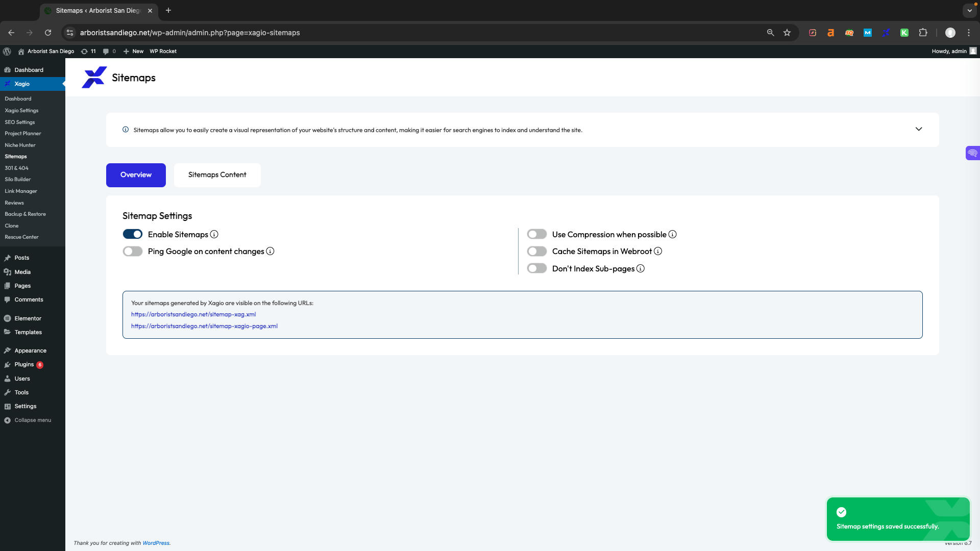This screenshot has width=980, height=551.
Task: Open the New content menu in admin bar
Action: point(134,52)
